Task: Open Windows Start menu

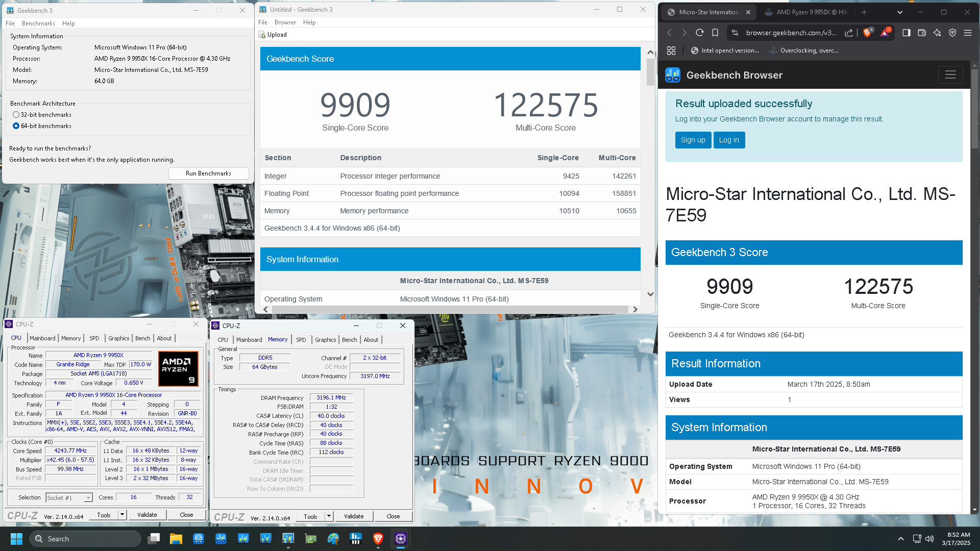Action: 16,539
